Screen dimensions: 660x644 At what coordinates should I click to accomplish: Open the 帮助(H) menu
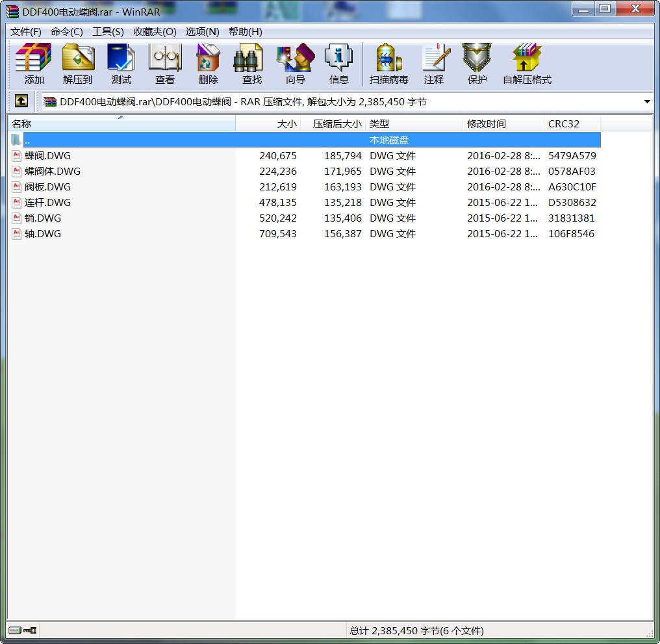pos(246,32)
